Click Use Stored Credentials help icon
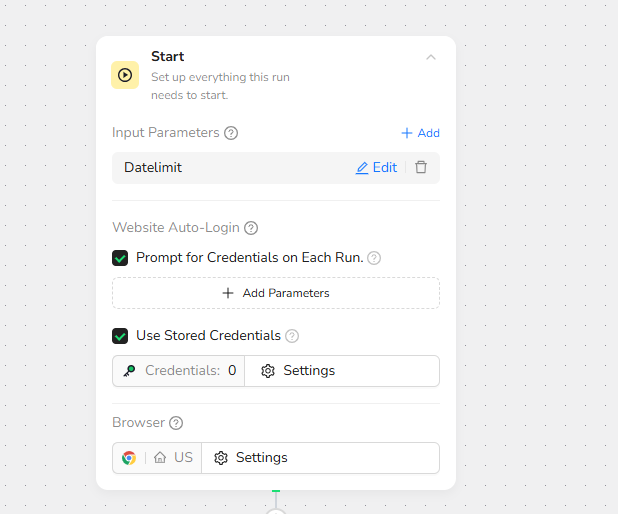Viewport: 618px width, 514px height. click(292, 336)
